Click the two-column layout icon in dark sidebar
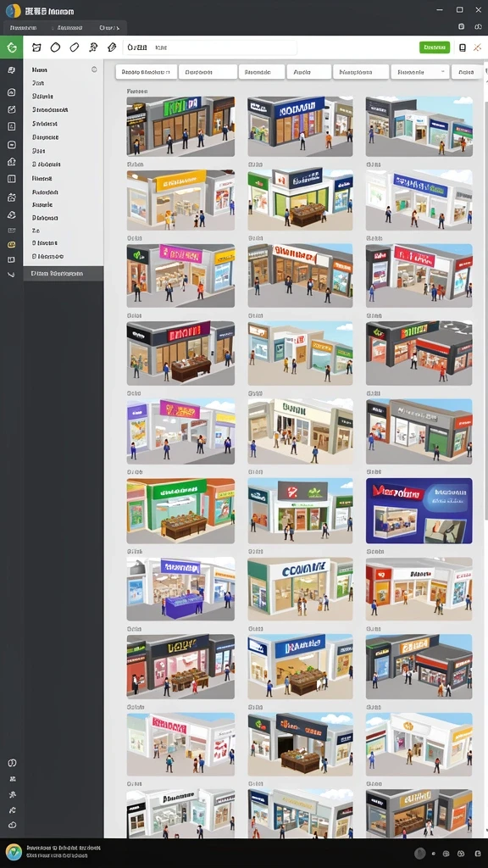The width and height of the screenshot is (488, 868). (x=11, y=179)
